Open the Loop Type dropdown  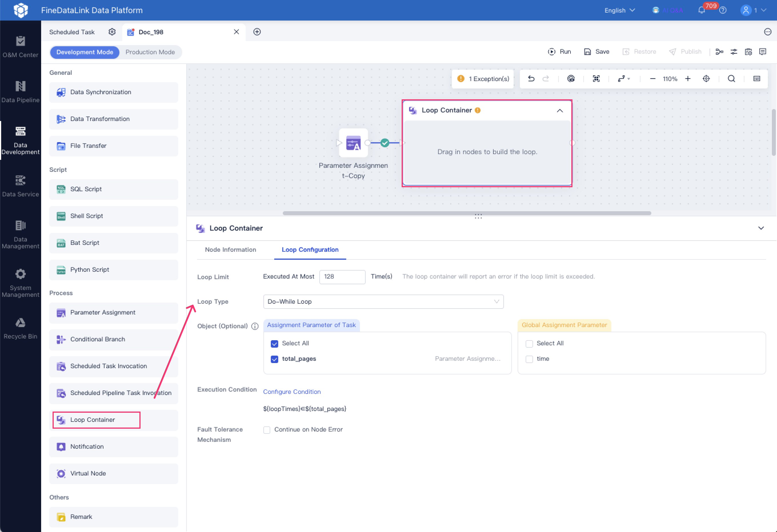coord(383,302)
